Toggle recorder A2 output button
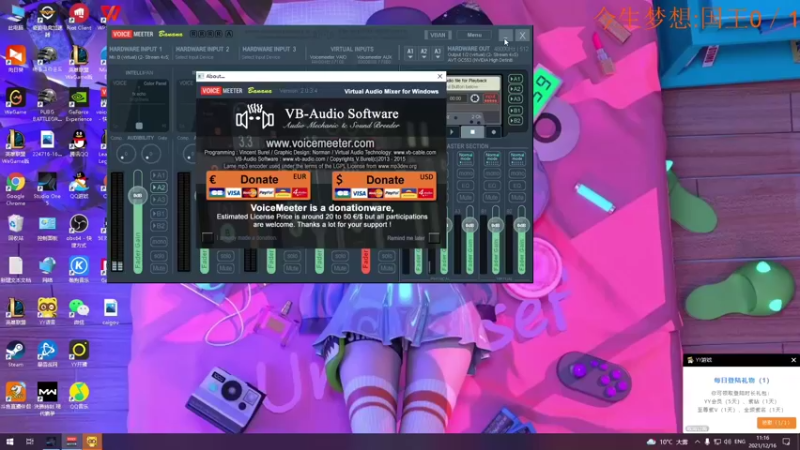 pos(515,89)
